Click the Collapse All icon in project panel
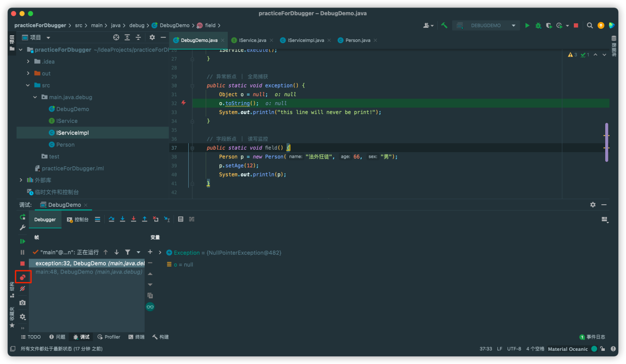 coord(138,37)
